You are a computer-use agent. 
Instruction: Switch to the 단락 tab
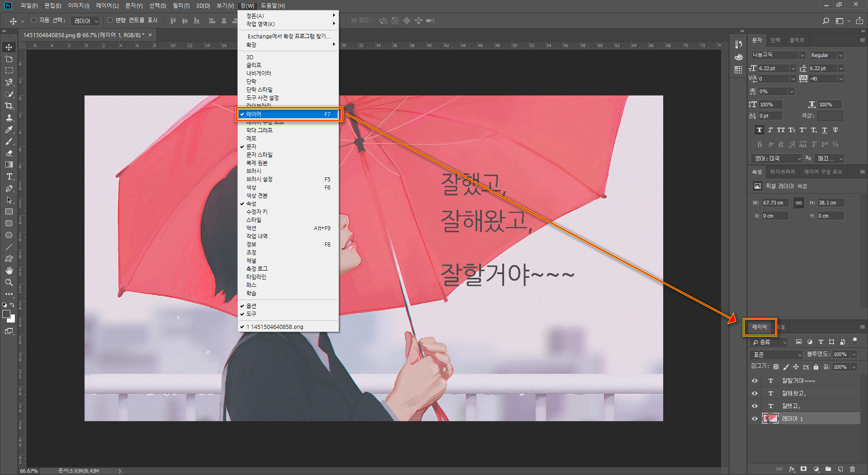coord(775,40)
